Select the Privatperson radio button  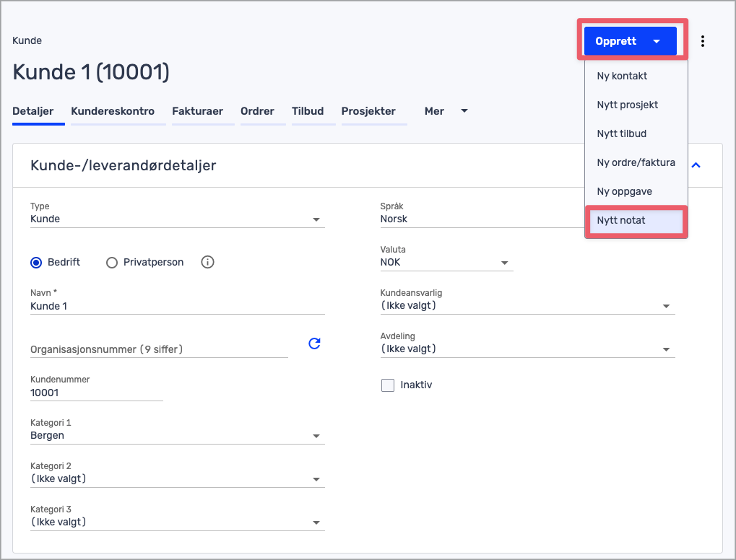point(112,263)
